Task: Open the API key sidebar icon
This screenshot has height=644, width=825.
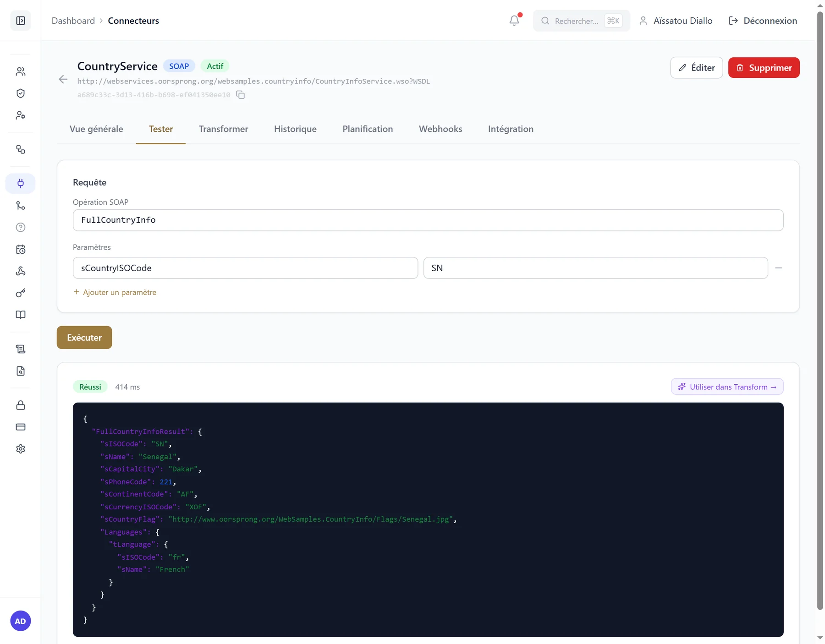Action: coord(21,293)
